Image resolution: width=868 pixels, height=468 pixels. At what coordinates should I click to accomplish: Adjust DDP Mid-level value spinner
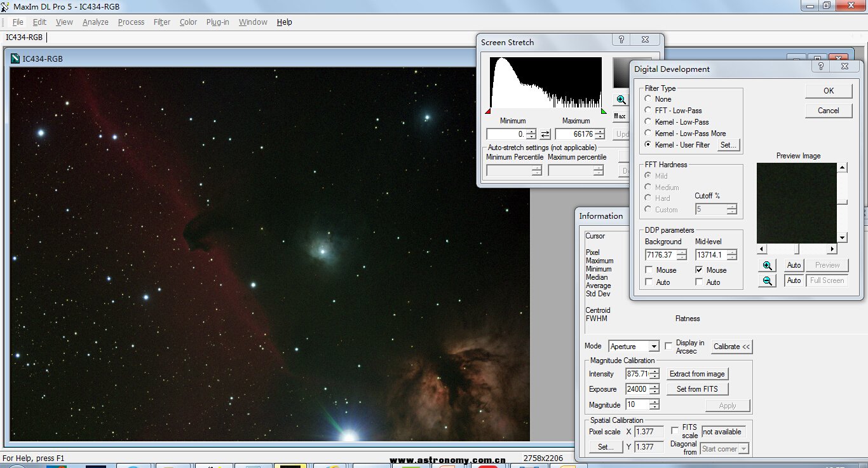point(732,255)
